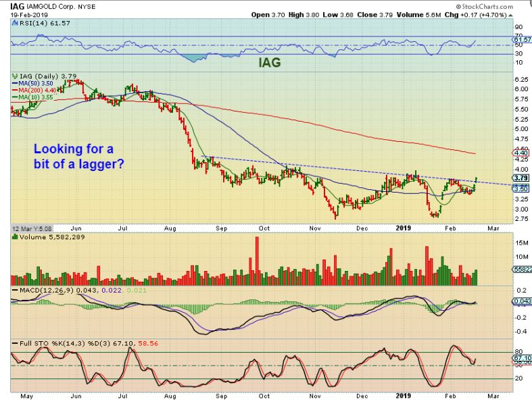Click the -0.4 MACD axis label
Screen dimensions: 532x400
pos(522,331)
